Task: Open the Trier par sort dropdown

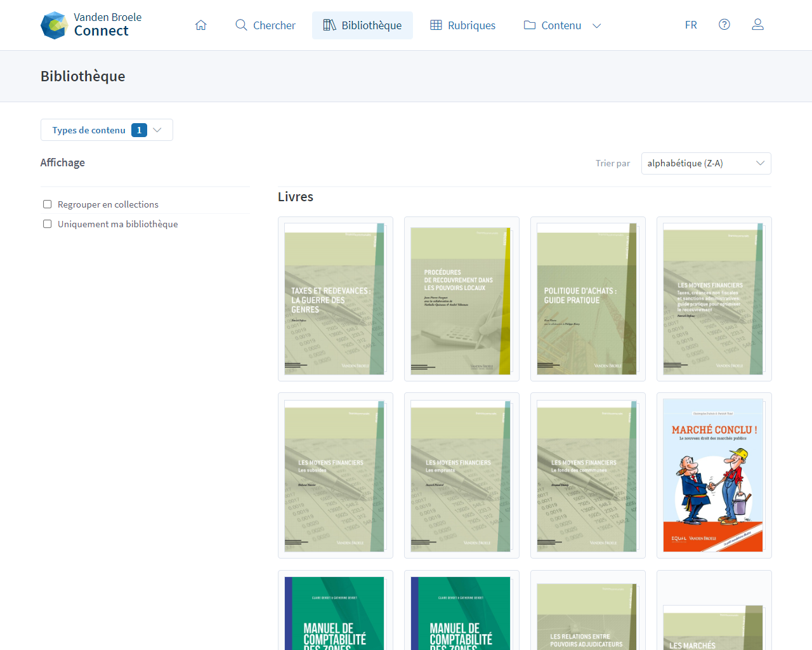Action: coord(705,163)
